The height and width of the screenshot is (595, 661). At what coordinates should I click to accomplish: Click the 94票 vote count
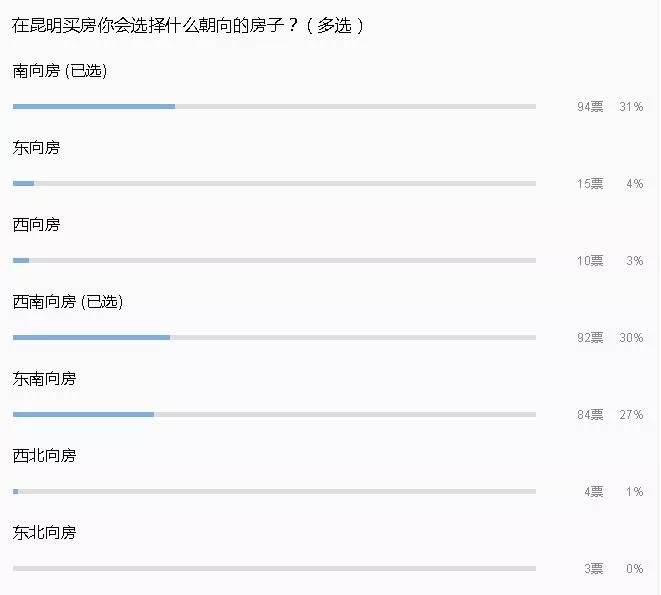(x=590, y=106)
